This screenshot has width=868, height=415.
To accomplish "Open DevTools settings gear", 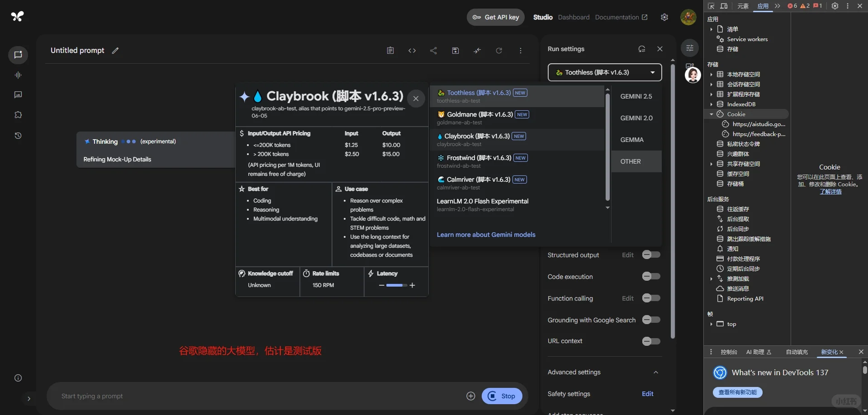I will point(835,6).
